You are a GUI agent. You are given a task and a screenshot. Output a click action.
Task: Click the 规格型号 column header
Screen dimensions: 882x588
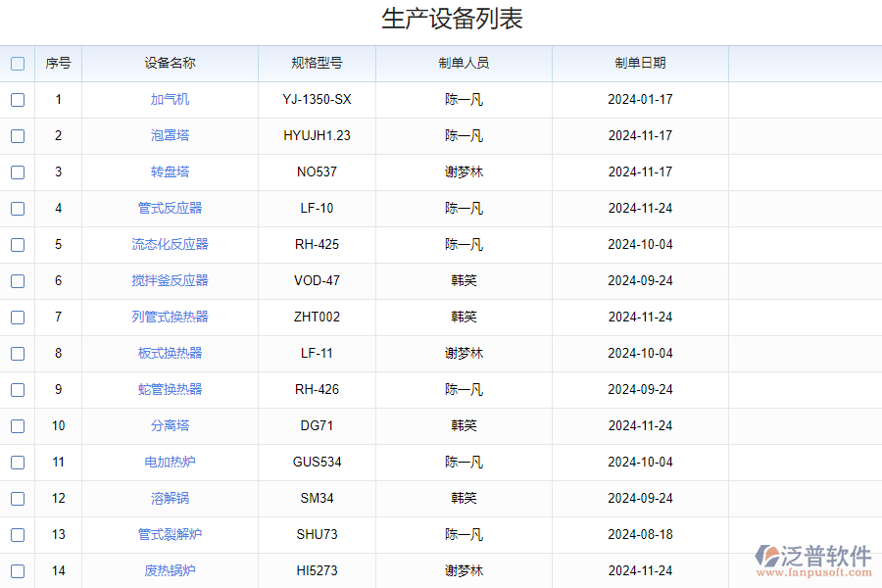pos(317,64)
